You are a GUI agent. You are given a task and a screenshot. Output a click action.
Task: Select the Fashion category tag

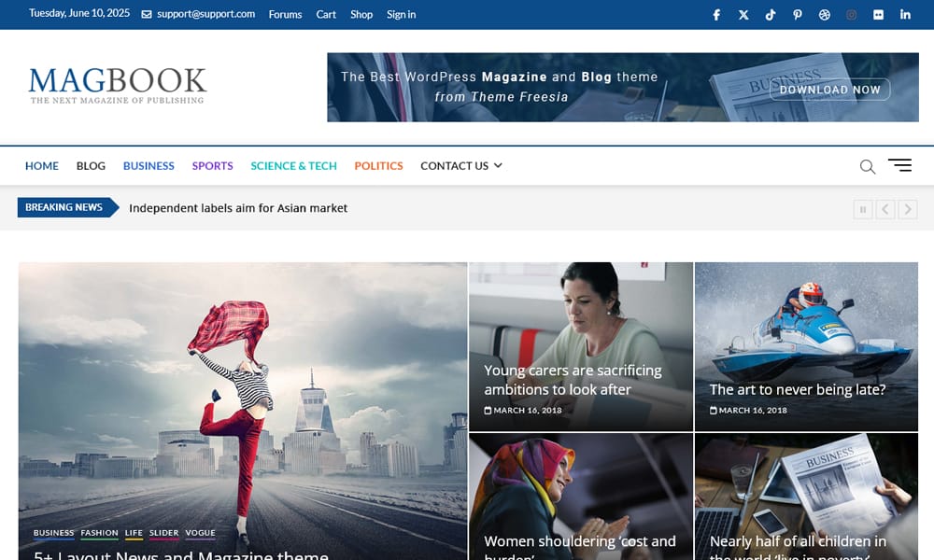(x=99, y=533)
